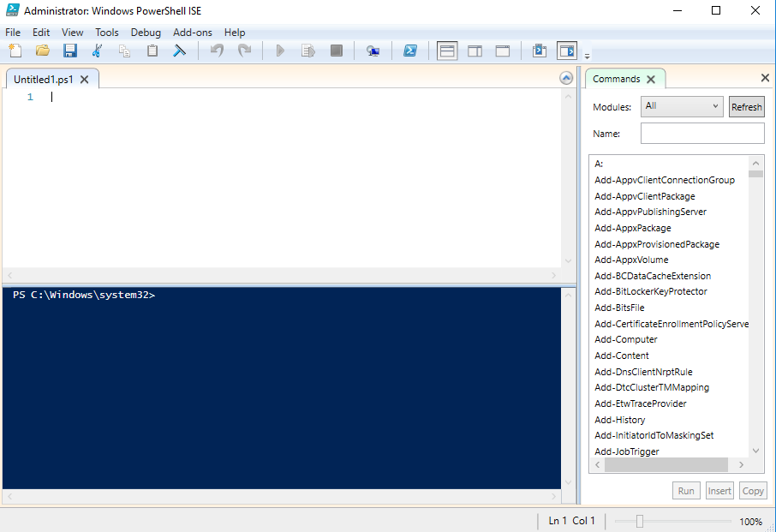
Task: Select Add-AppvClientConnectionGroup in command list
Action: coord(665,180)
